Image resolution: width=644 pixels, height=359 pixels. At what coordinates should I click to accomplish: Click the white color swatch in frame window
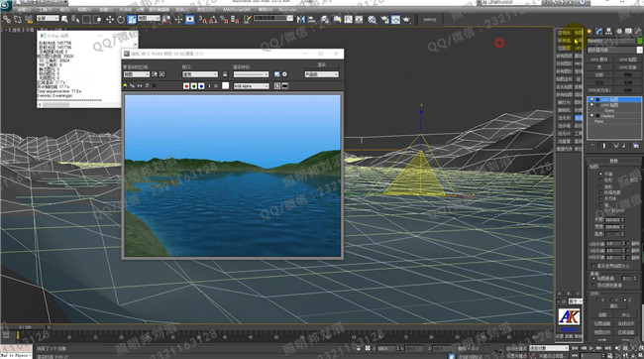(x=226, y=85)
